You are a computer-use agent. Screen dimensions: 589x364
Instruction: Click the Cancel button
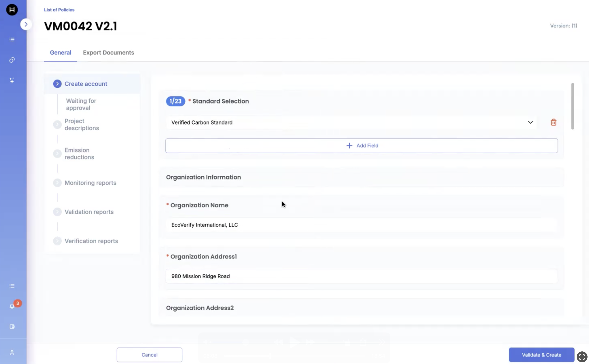click(149, 355)
